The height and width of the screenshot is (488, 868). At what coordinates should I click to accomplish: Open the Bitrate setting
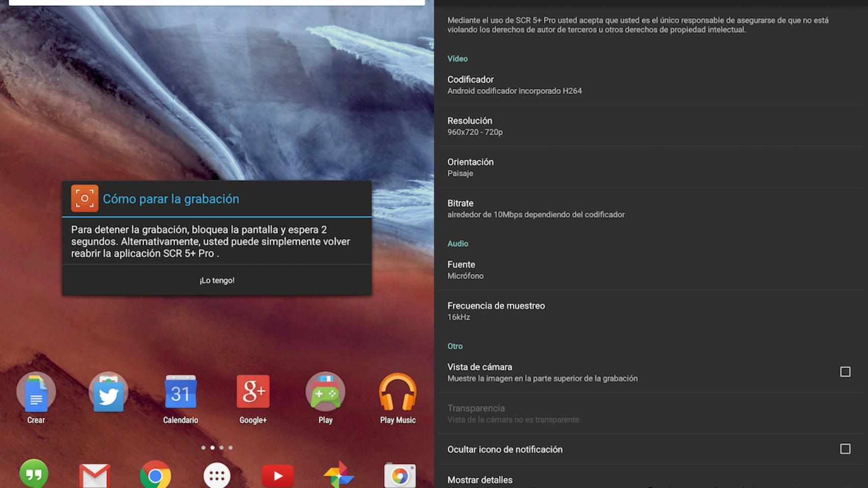click(651, 208)
